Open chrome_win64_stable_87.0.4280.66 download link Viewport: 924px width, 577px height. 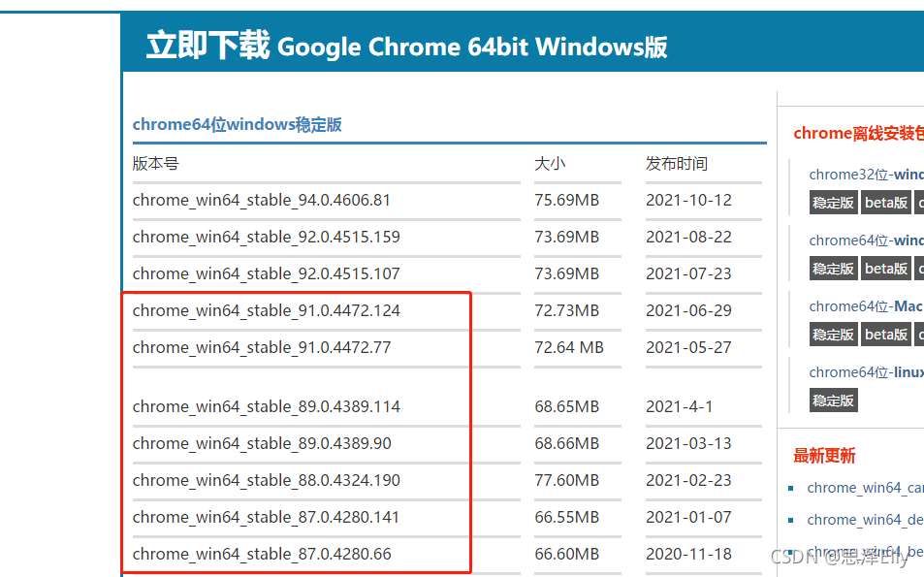[x=262, y=554]
